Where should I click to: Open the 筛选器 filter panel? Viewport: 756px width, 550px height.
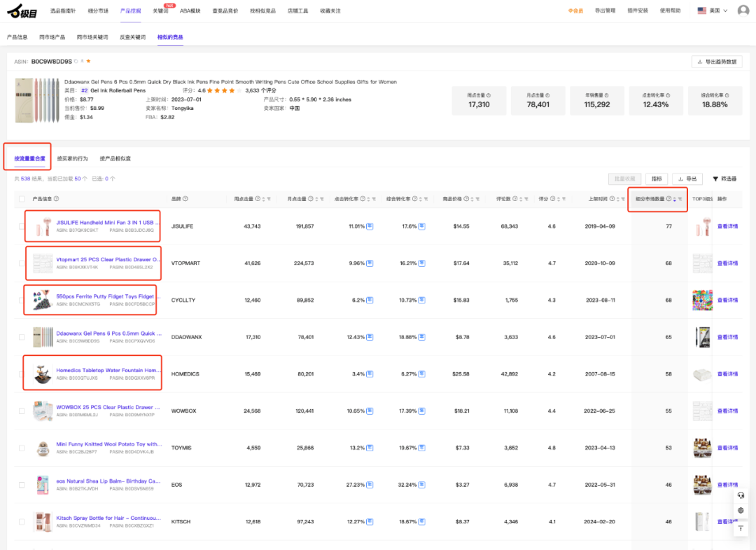click(724, 179)
